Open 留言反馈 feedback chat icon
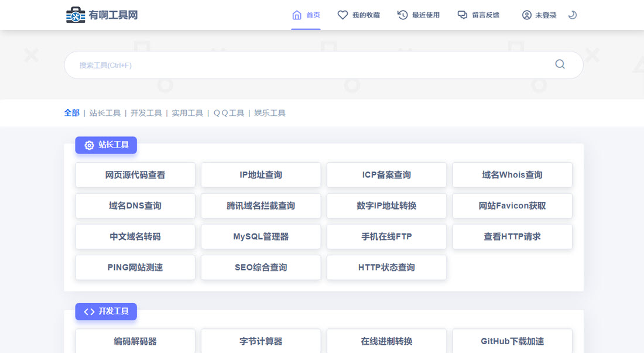 click(463, 15)
